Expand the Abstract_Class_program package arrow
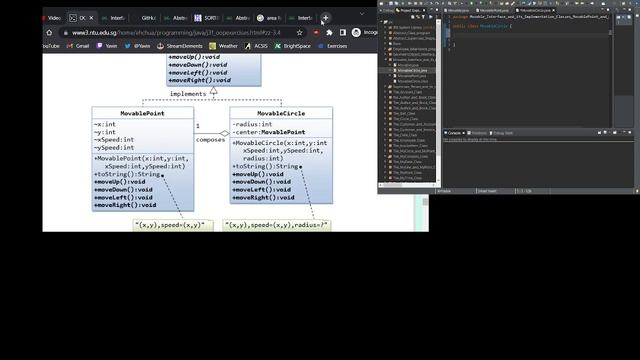Screen dimensions: 640x360 [x=385, y=33]
